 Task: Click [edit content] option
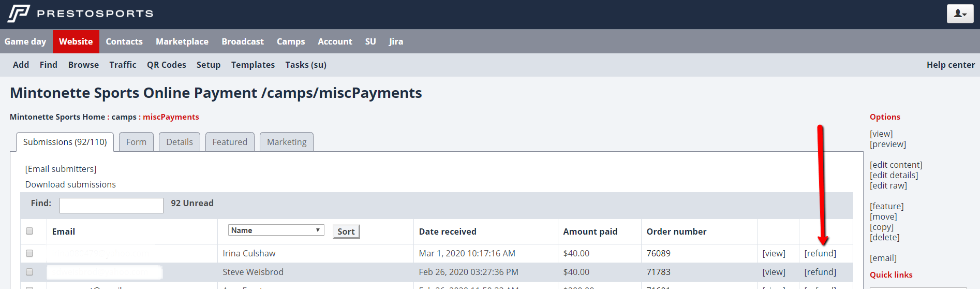click(896, 165)
